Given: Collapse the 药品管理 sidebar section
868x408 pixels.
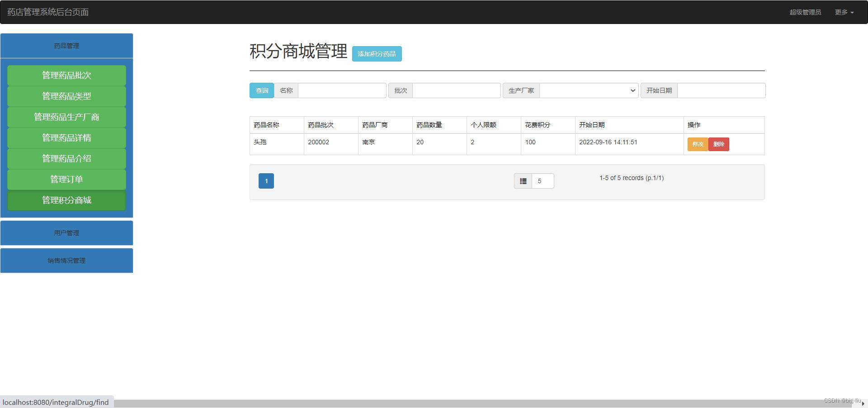Looking at the screenshot, I should pyautogui.click(x=66, y=45).
